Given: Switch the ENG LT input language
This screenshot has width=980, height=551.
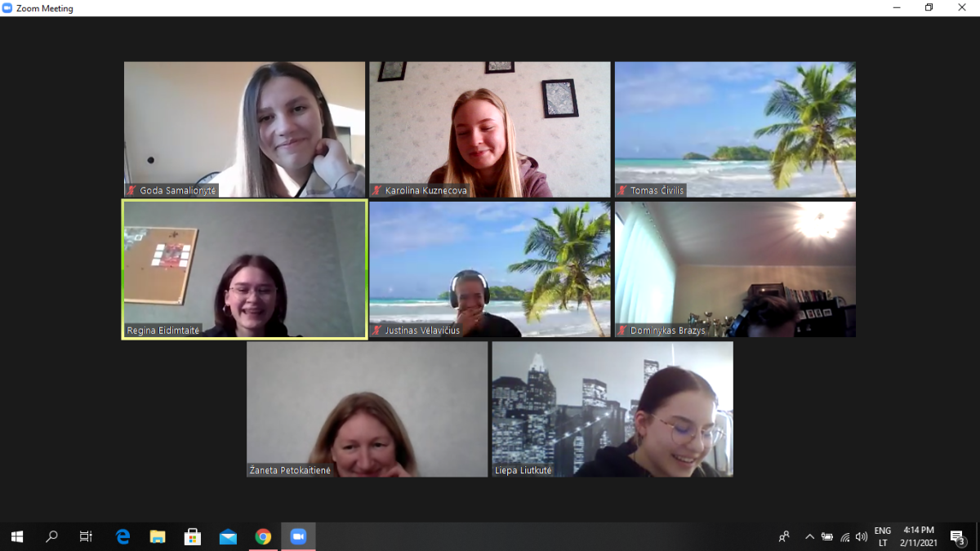Looking at the screenshot, I should click(x=883, y=536).
